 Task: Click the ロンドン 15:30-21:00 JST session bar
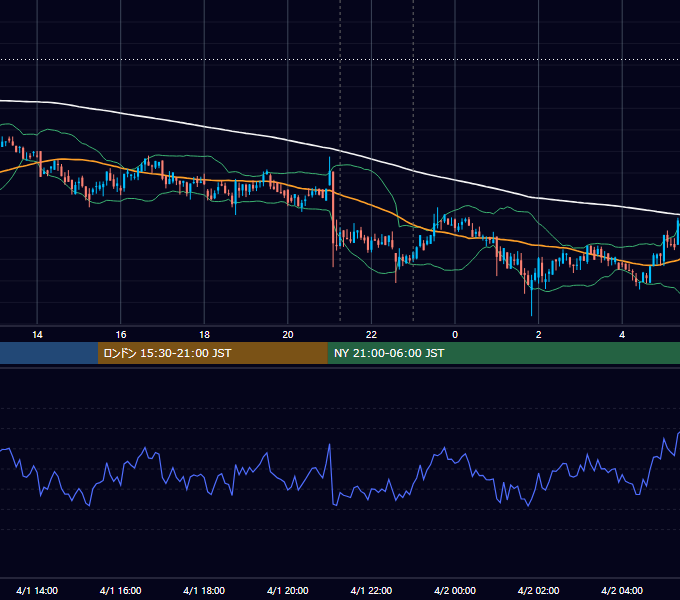212,353
